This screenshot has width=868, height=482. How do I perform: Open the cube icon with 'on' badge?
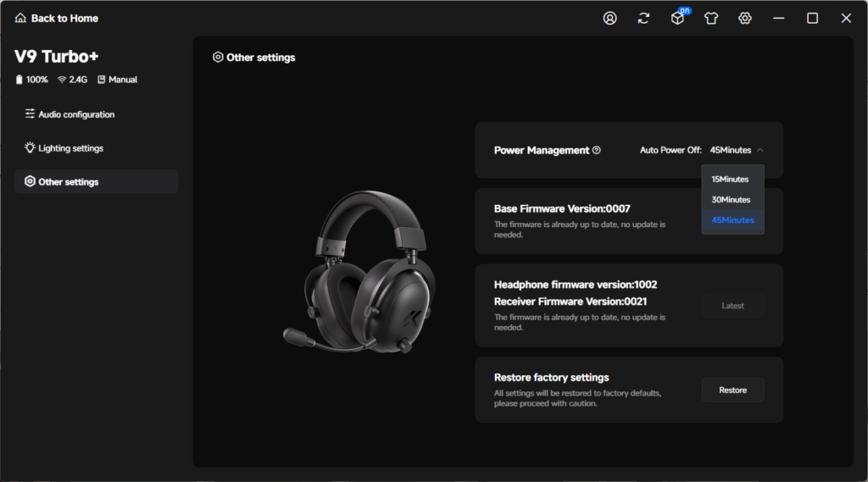[679, 17]
